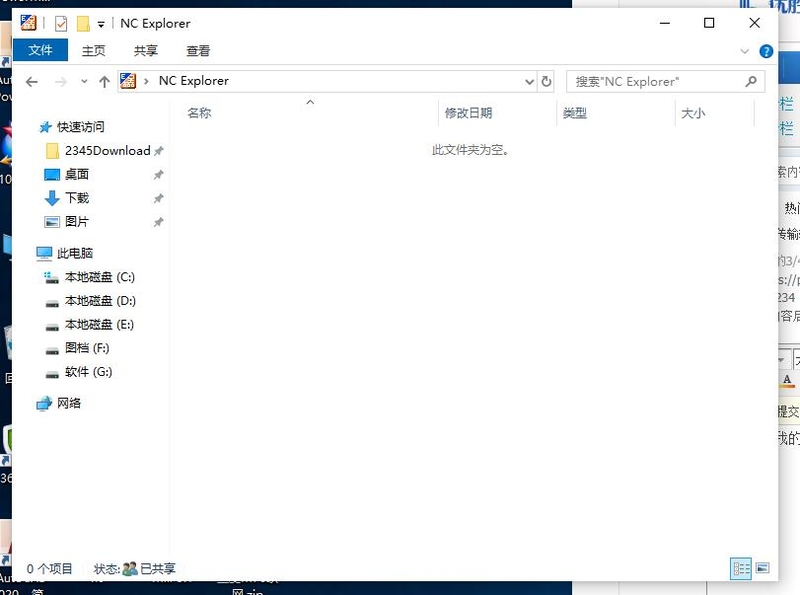Open the 2345Download pinned folder
The width and height of the screenshot is (800, 595).
(107, 151)
